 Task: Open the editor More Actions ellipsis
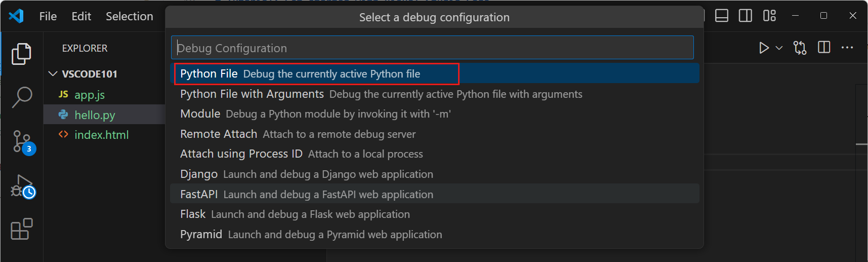pyautogui.click(x=847, y=48)
